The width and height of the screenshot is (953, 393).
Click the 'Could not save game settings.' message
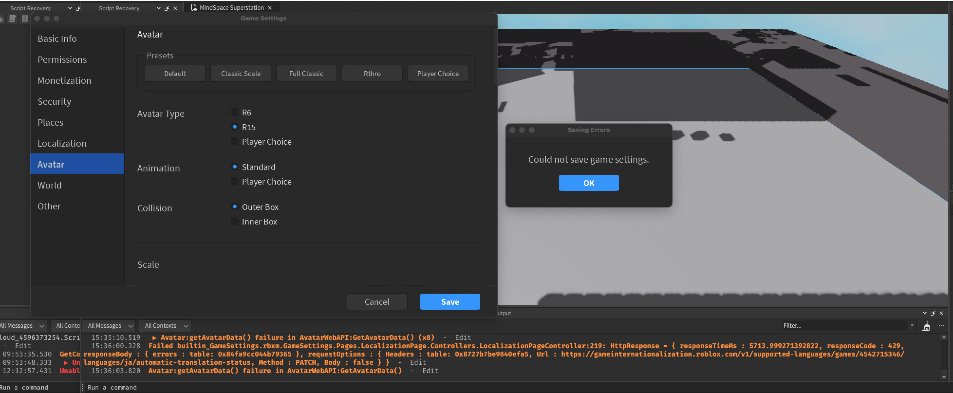tap(588, 160)
